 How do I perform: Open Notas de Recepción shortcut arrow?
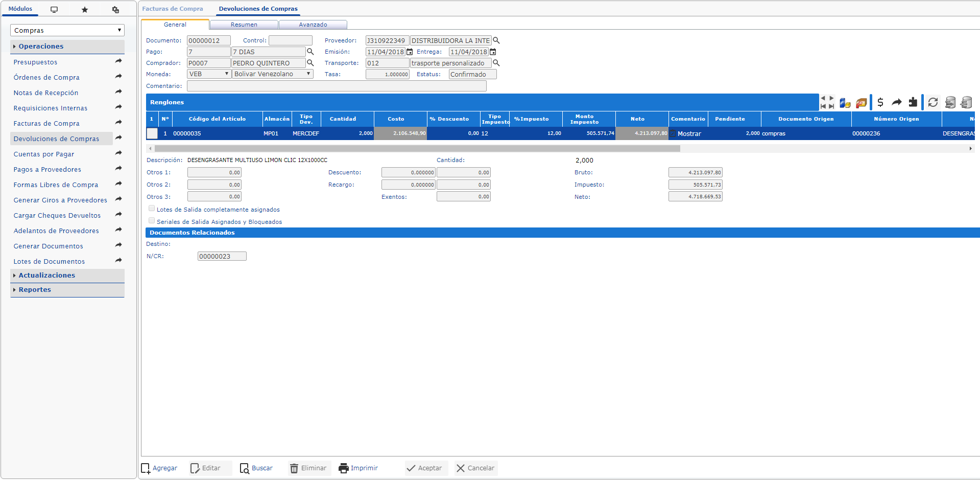tap(118, 92)
